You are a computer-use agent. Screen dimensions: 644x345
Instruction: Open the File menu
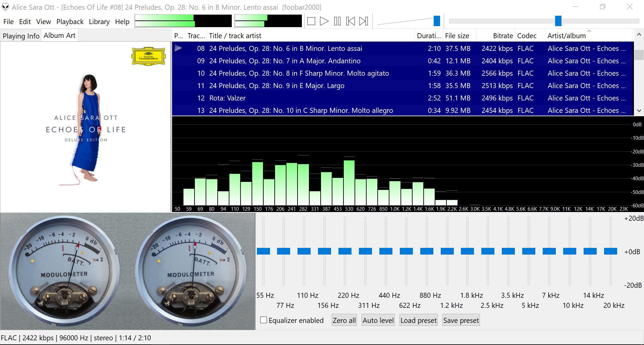(8, 22)
